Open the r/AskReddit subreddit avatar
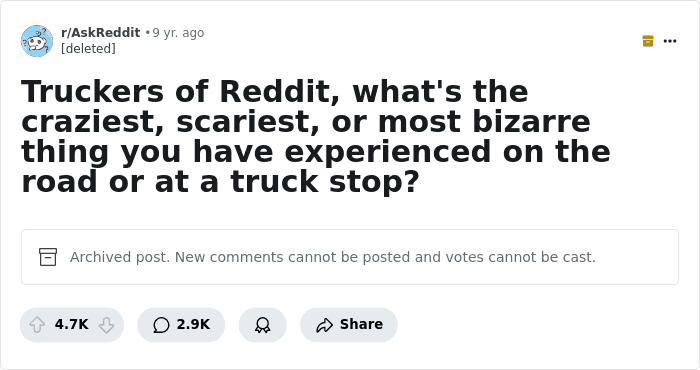 point(37,41)
